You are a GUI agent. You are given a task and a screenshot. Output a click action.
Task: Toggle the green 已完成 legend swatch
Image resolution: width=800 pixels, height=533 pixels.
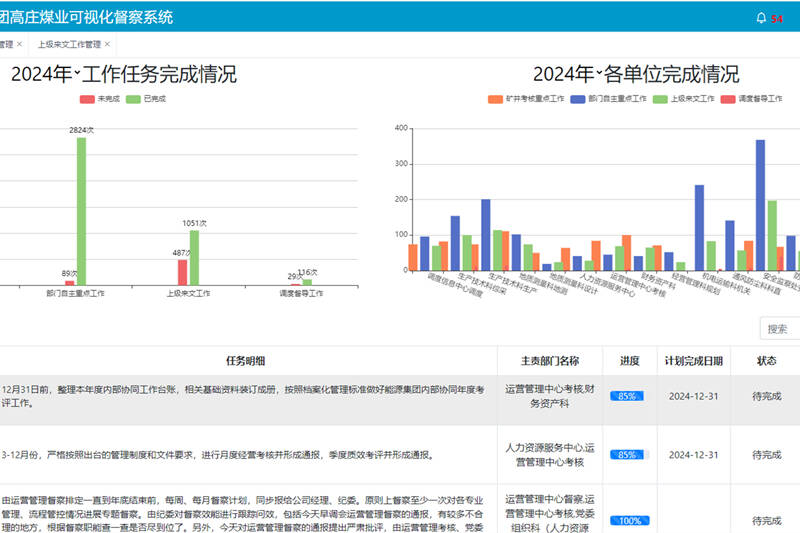coord(133,99)
